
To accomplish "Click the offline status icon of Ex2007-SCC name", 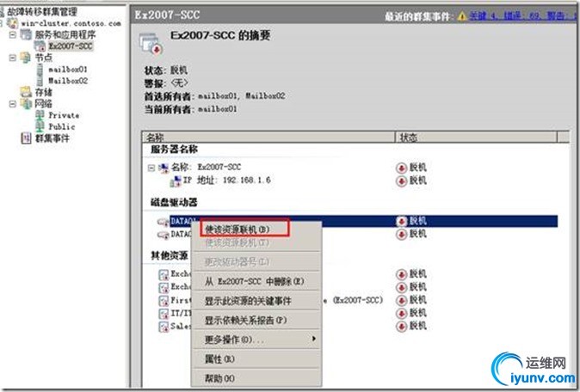I will pyautogui.click(x=401, y=168).
